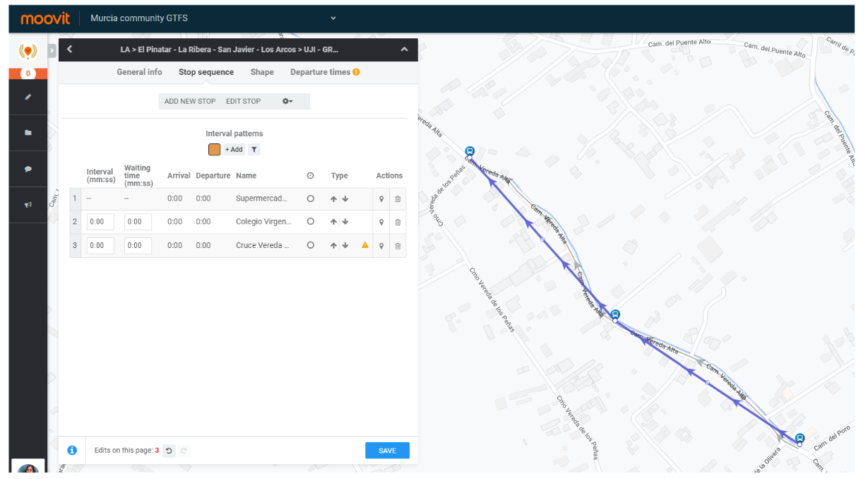Click the Add New Stop button
Viewport: 868px width, 479px height.
pos(189,101)
